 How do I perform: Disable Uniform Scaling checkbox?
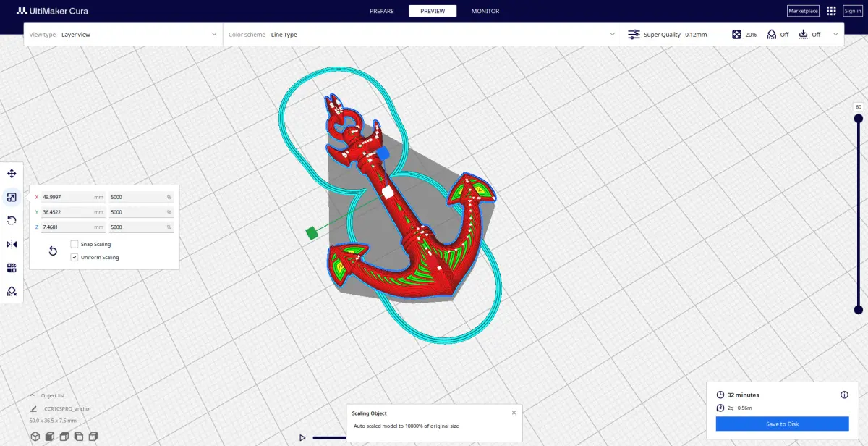pyautogui.click(x=75, y=257)
